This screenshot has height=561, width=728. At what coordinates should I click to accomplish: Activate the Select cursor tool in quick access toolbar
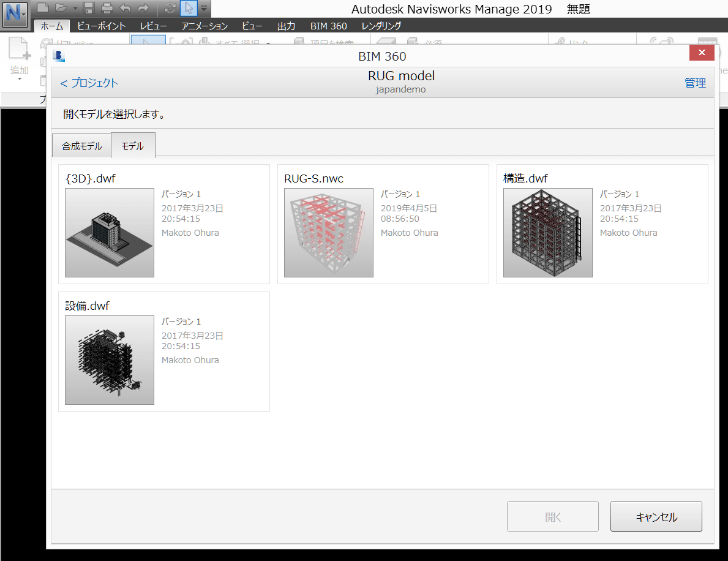point(189,7)
